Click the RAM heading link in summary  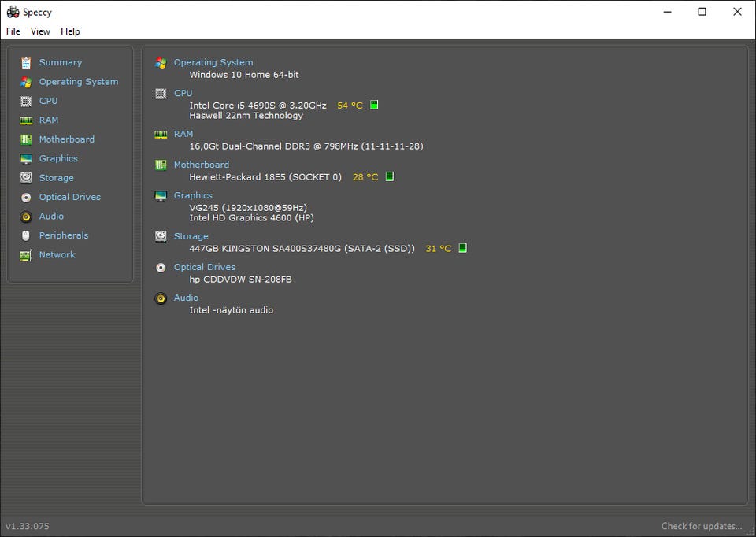click(183, 134)
